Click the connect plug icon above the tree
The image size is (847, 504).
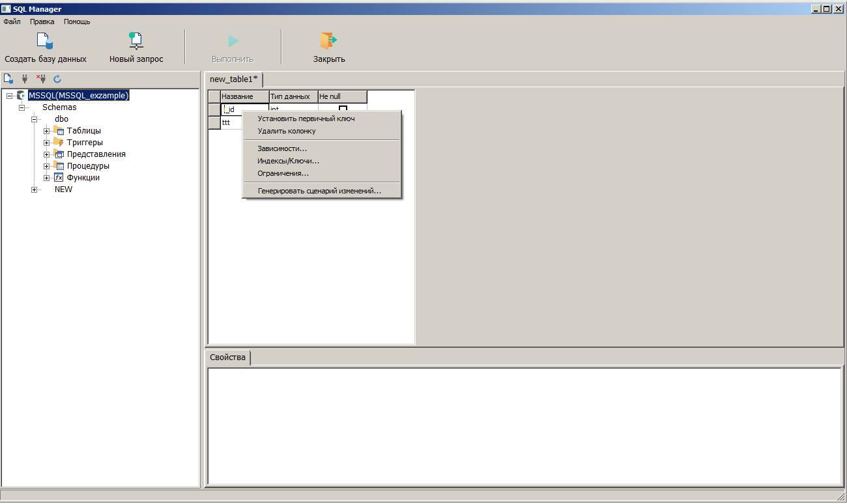[x=25, y=79]
